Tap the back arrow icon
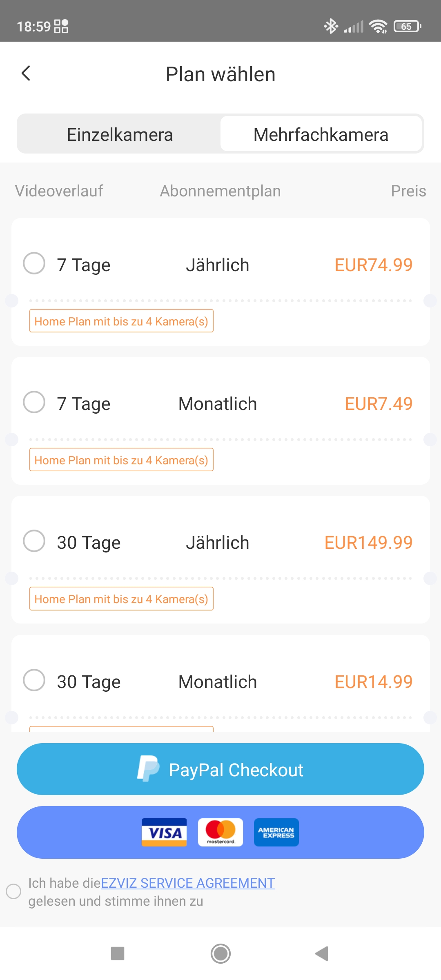The image size is (441, 980). (26, 73)
